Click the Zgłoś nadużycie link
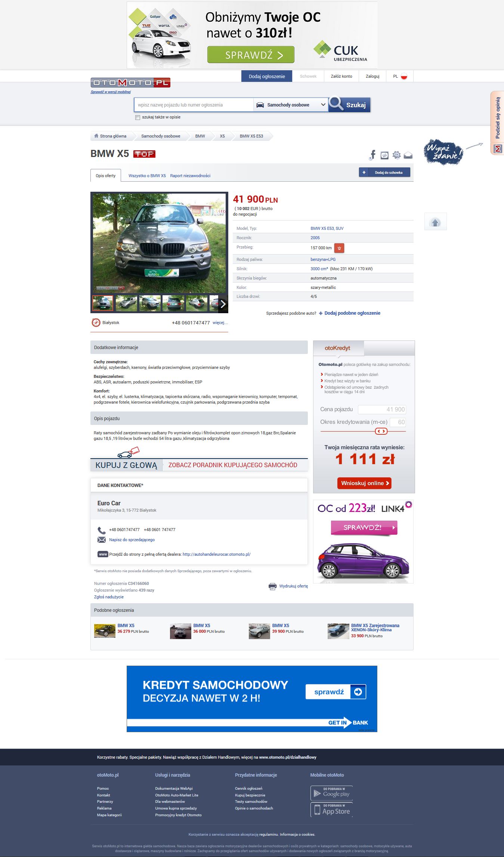Viewport: 504px width, 857px height. [x=109, y=597]
